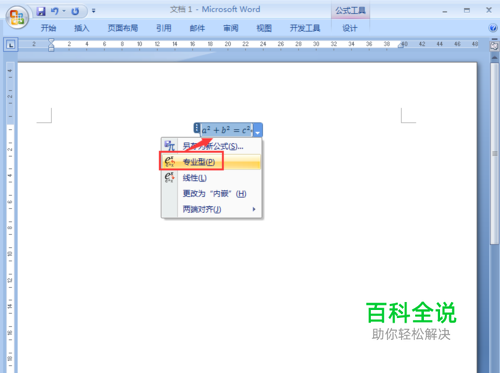Open the 开始 ribbon tab
The width and height of the screenshot is (500, 373).
click(x=48, y=28)
